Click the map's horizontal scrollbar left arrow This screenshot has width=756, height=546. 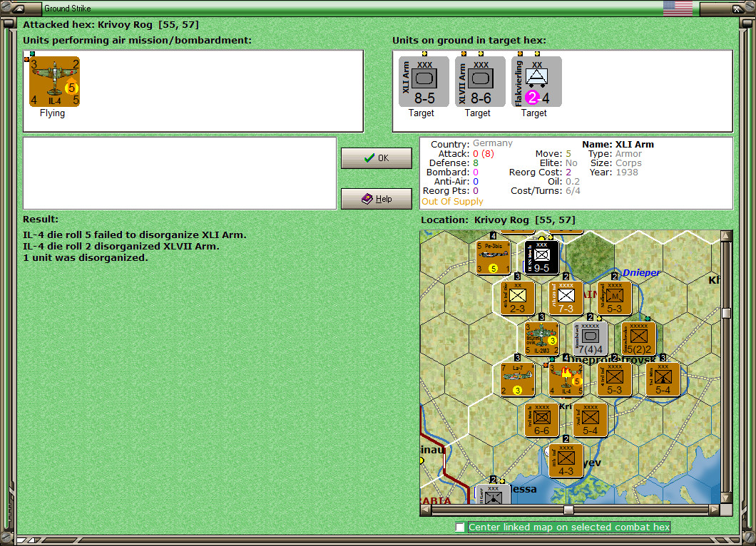[x=426, y=510]
